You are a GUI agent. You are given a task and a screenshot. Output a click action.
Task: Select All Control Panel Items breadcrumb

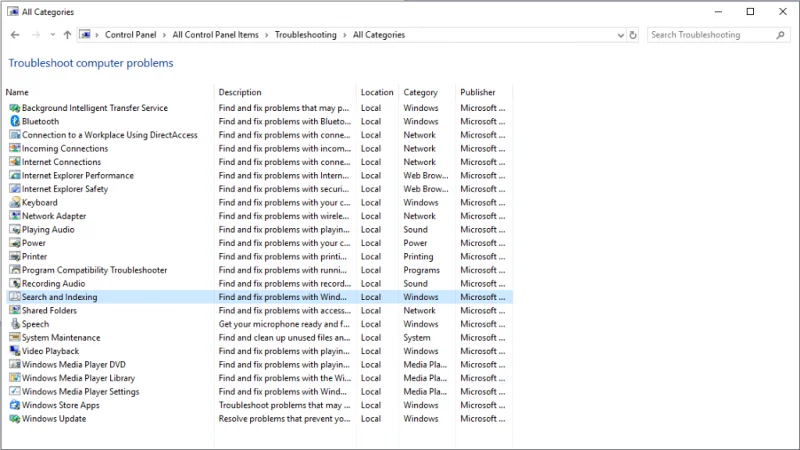pos(215,35)
